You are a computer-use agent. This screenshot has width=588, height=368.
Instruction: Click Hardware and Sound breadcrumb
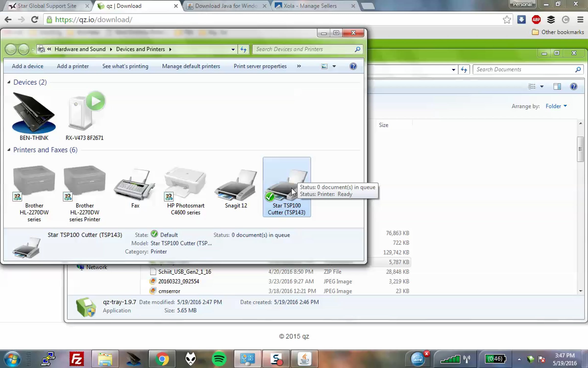point(80,49)
